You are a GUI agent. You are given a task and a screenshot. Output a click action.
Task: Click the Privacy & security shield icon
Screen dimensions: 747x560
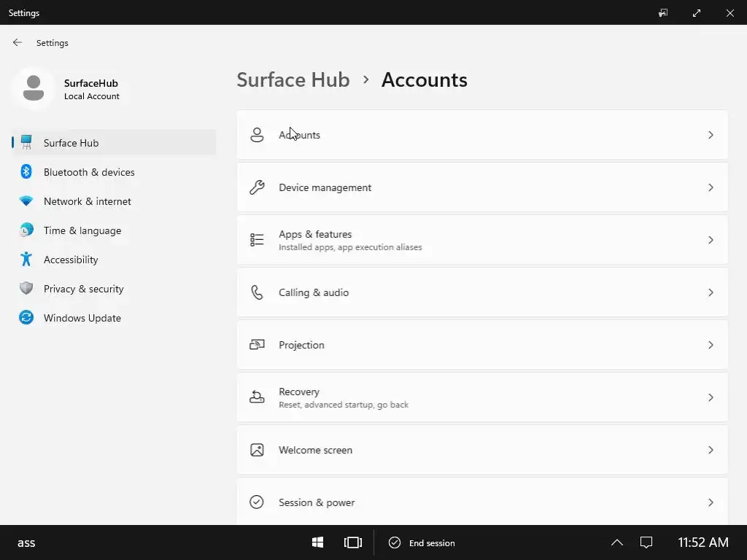[26, 288]
